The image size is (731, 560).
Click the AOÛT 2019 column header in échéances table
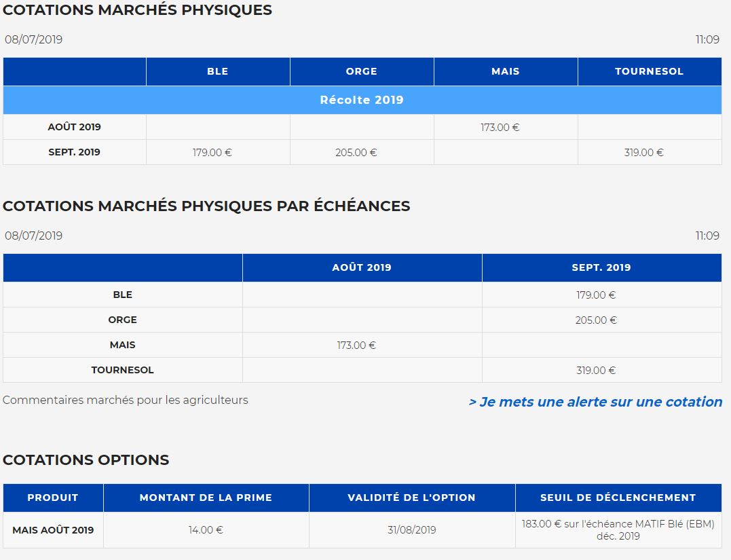tap(362, 267)
